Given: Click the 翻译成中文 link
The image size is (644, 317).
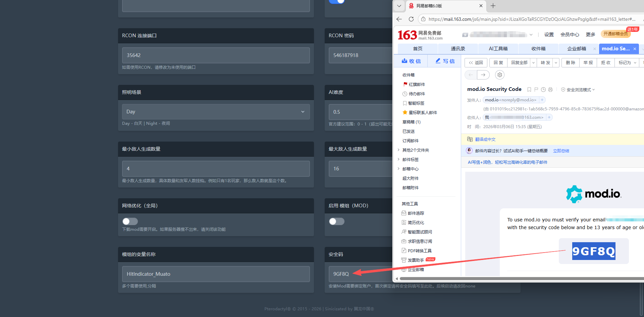Looking at the screenshot, I should click(x=485, y=140).
